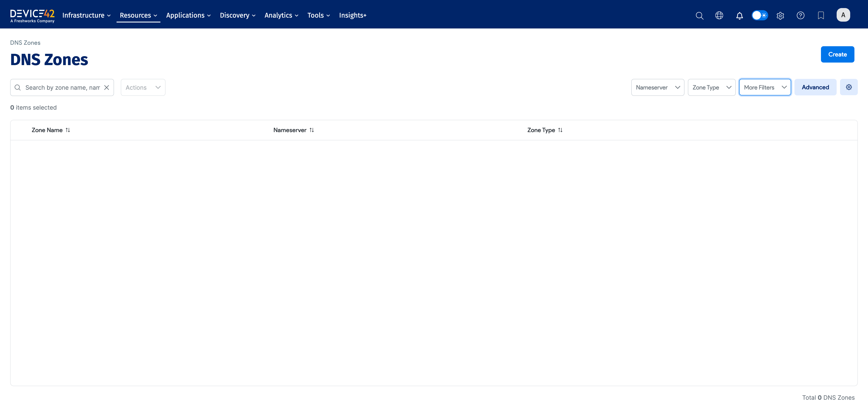Expand the Nameserver filter dropdown
Image resolution: width=868 pixels, height=419 pixels.
click(658, 87)
